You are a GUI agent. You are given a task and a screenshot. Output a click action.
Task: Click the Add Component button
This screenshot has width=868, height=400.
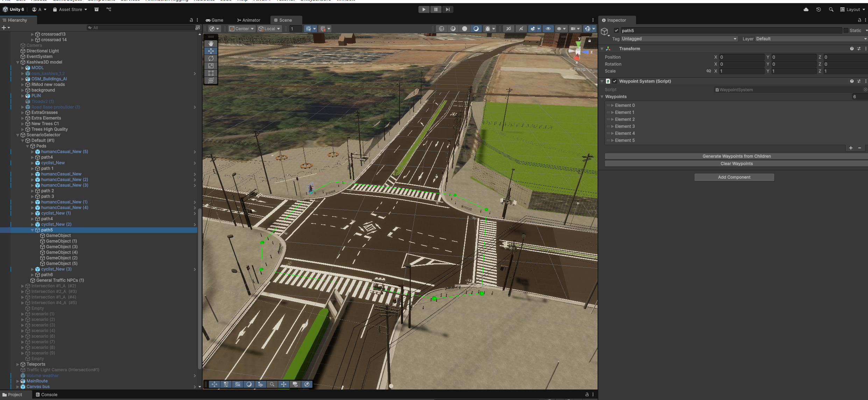[734, 177]
